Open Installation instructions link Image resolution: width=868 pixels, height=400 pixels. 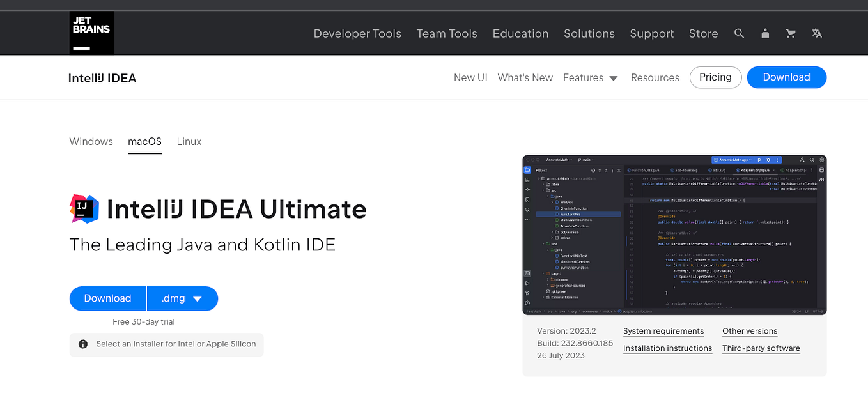pyautogui.click(x=667, y=348)
